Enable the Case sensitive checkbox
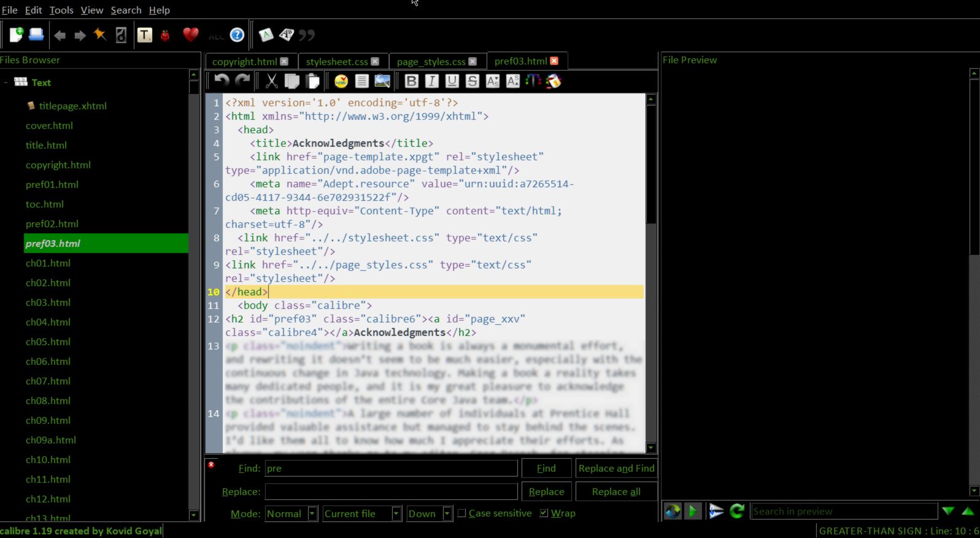 click(462, 513)
